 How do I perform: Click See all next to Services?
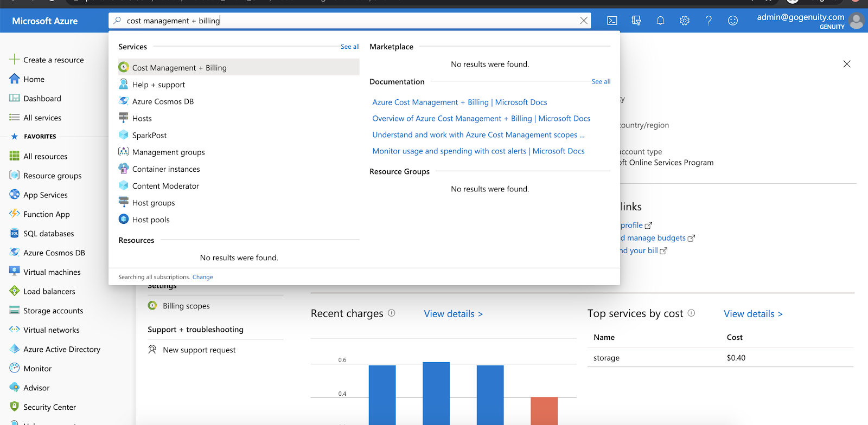coord(350,47)
